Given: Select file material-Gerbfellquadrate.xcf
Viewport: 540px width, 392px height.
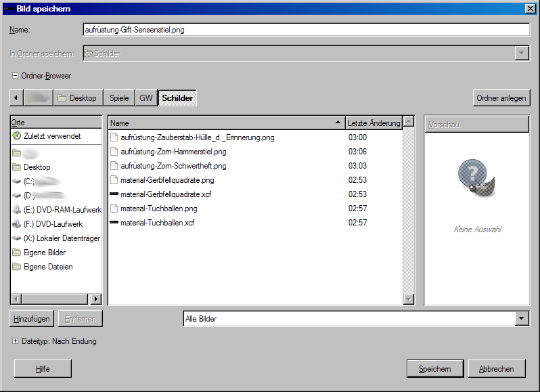Looking at the screenshot, I should point(166,194).
